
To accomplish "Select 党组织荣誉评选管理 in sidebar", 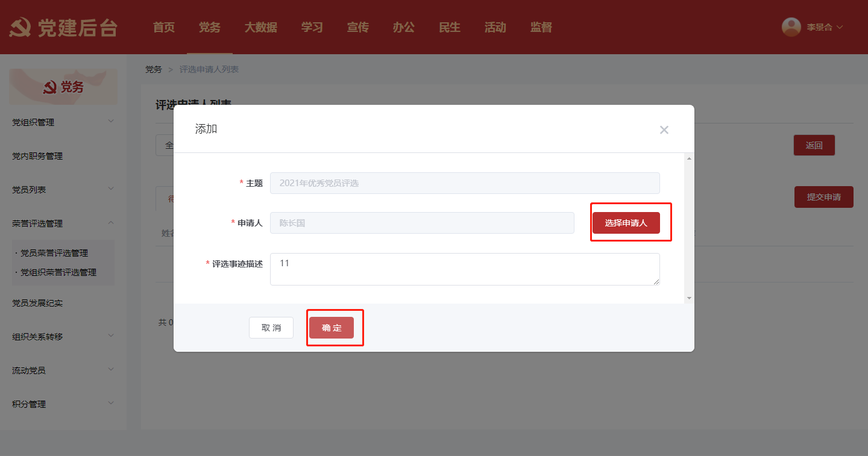I will [x=58, y=272].
